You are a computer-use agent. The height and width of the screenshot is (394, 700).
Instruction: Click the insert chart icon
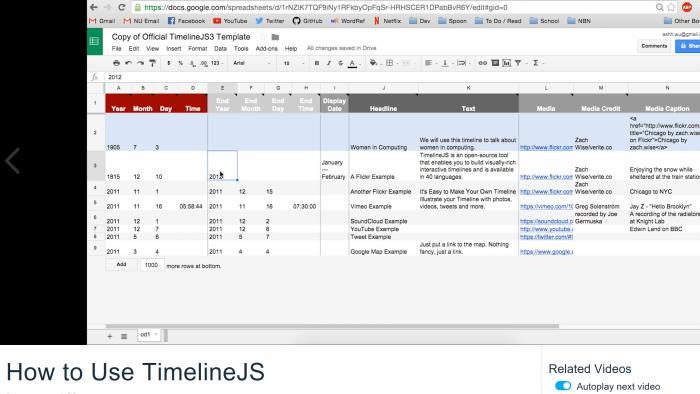506,63
